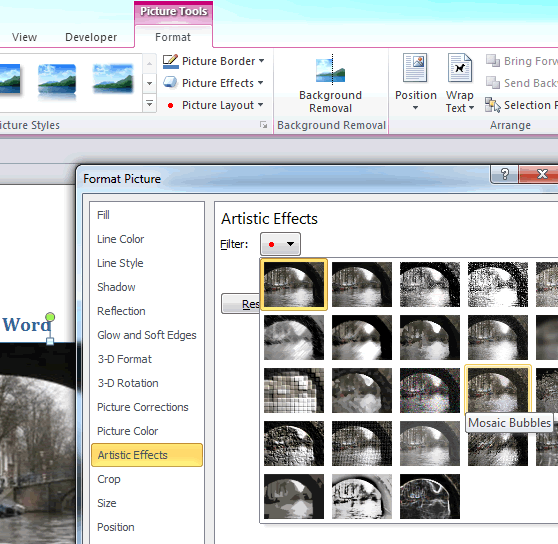558x544 pixels.
Task: Choose second effect thumbnail in second row
Action: [x=362, y=338]
